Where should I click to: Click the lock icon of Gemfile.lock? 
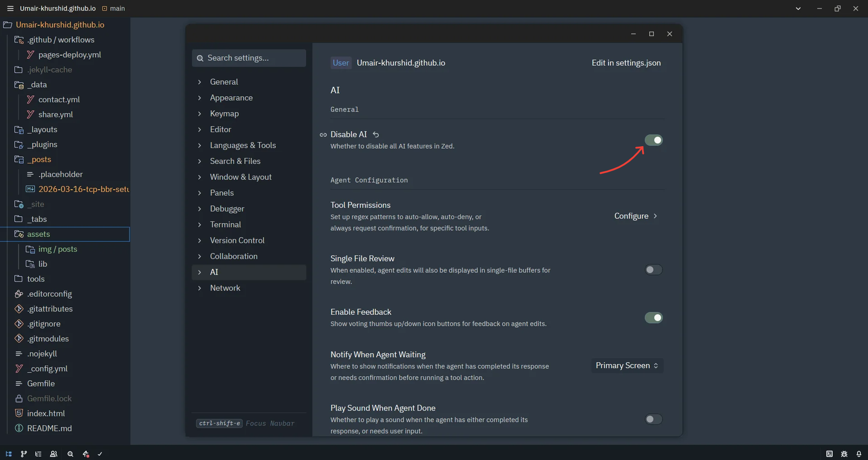[19, 398]
